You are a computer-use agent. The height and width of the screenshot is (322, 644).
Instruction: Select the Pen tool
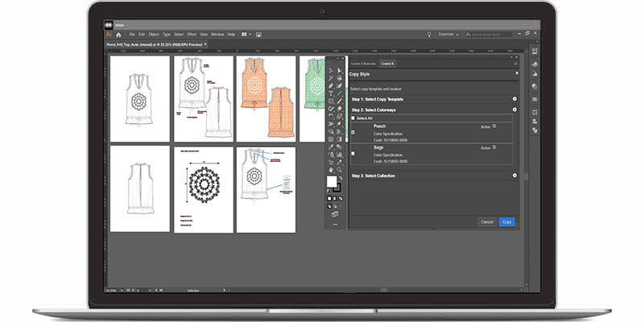pyautogui.click(x=331, y=85)
